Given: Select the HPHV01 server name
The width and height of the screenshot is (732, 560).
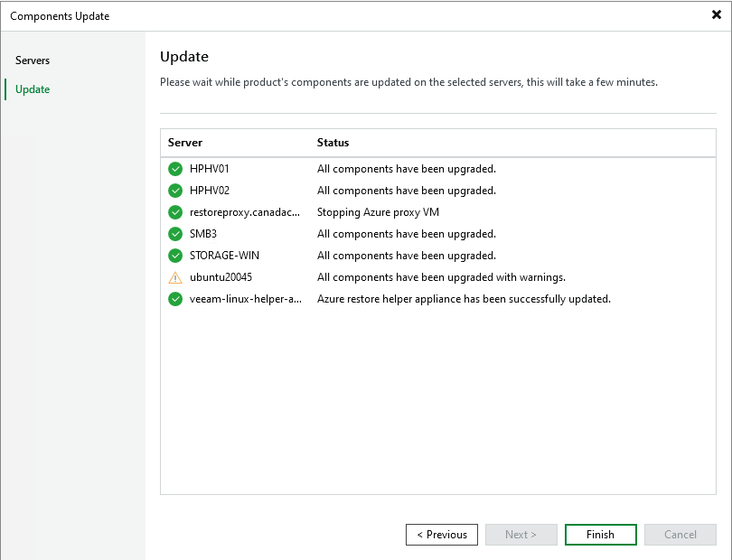Looking at the screenshot, I should pyautogui.click(x=210, y=169).
